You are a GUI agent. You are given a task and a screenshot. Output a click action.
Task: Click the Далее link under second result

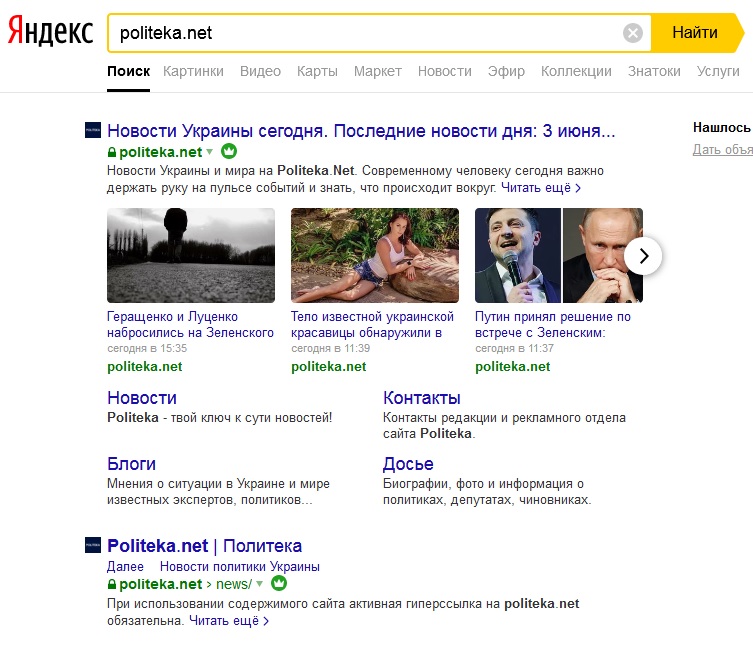point(125,567)
